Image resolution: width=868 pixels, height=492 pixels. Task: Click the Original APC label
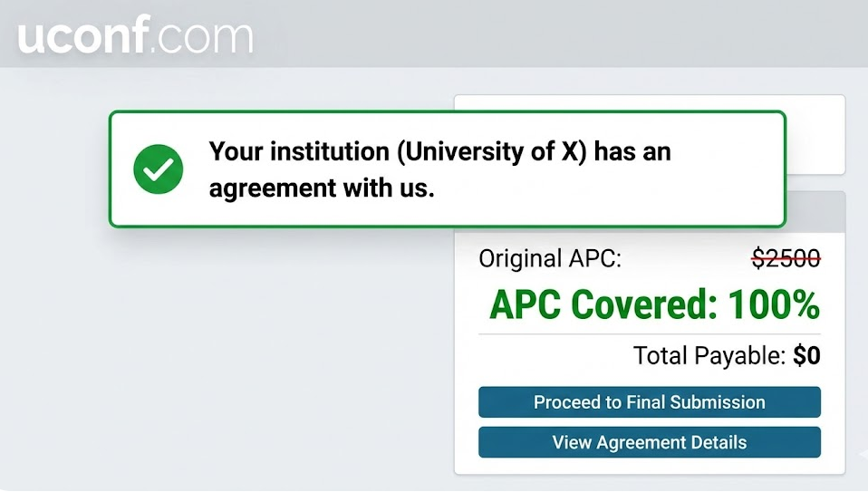click(550, 259)
